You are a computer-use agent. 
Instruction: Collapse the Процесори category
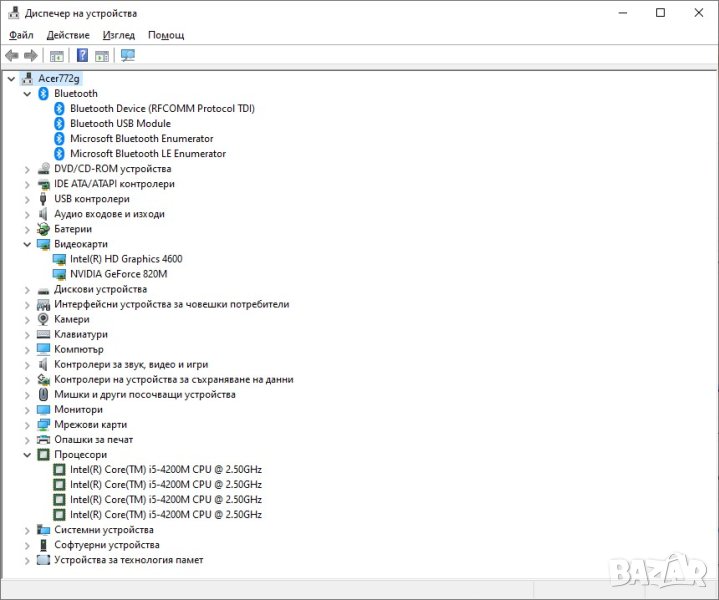coord(27,455)
